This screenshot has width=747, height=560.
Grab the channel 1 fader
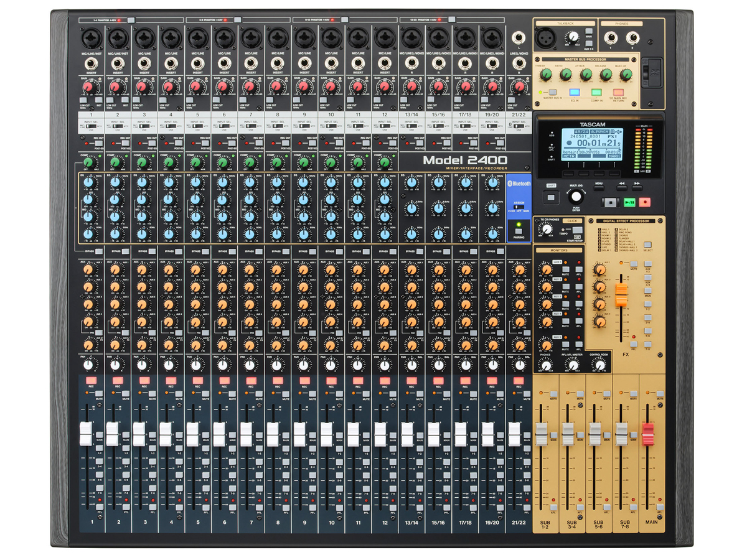pyautogui.click(x=86, y=434)
